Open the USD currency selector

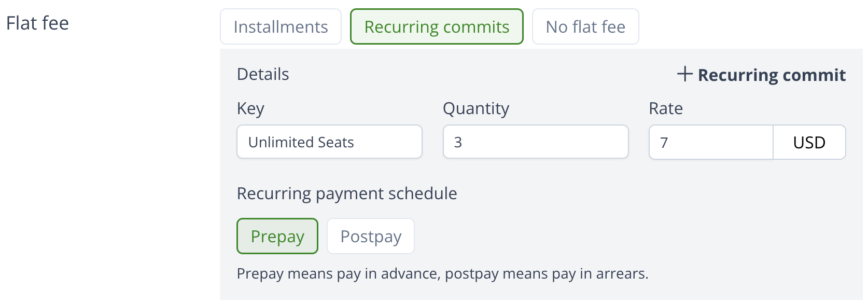click(x=809, y=143)
